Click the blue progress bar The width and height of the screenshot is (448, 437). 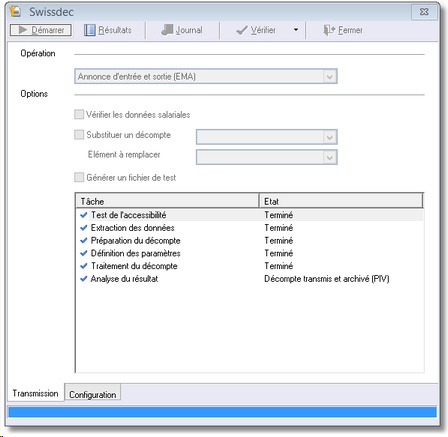[x=222, y=412]
